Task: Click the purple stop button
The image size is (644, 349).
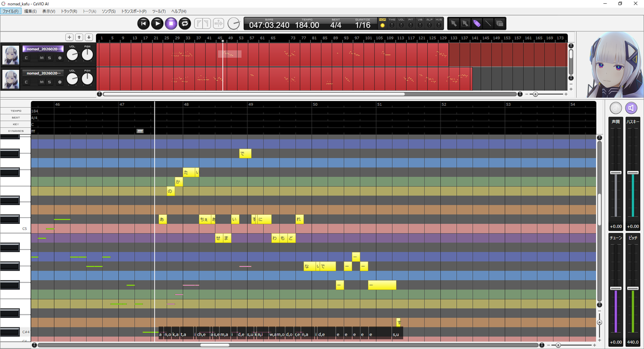Action: coord(171,23)
